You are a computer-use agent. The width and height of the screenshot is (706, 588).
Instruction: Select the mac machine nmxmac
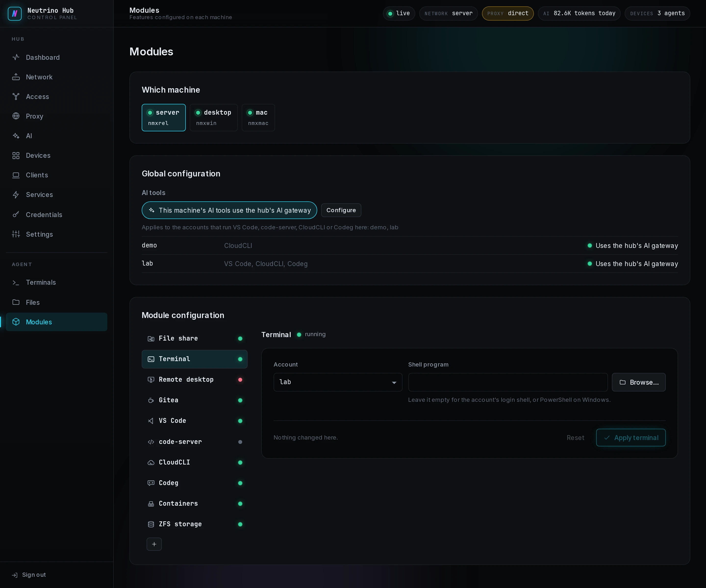pos(258,117)
